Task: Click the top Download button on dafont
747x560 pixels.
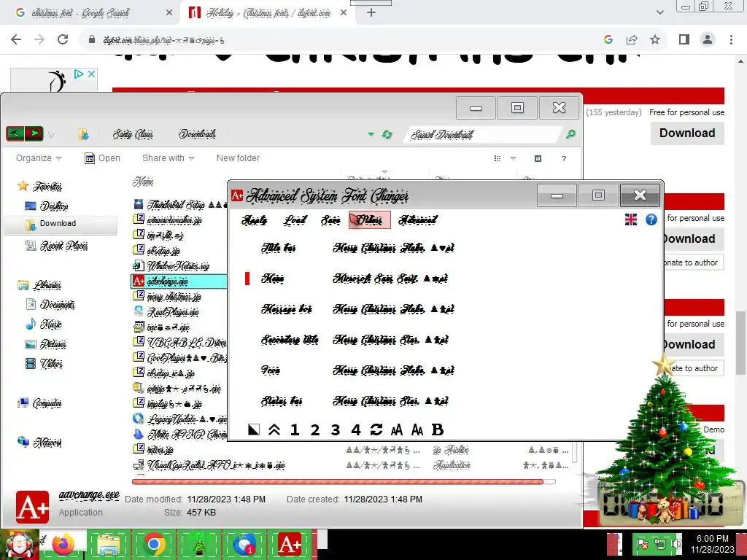Action: click(x=687, y=133)
